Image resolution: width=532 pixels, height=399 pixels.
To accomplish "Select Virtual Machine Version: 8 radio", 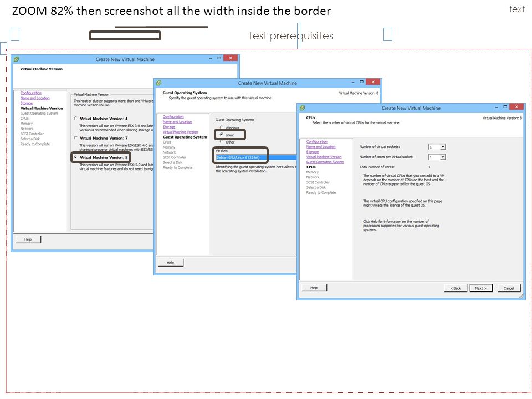I will (76, 157).
